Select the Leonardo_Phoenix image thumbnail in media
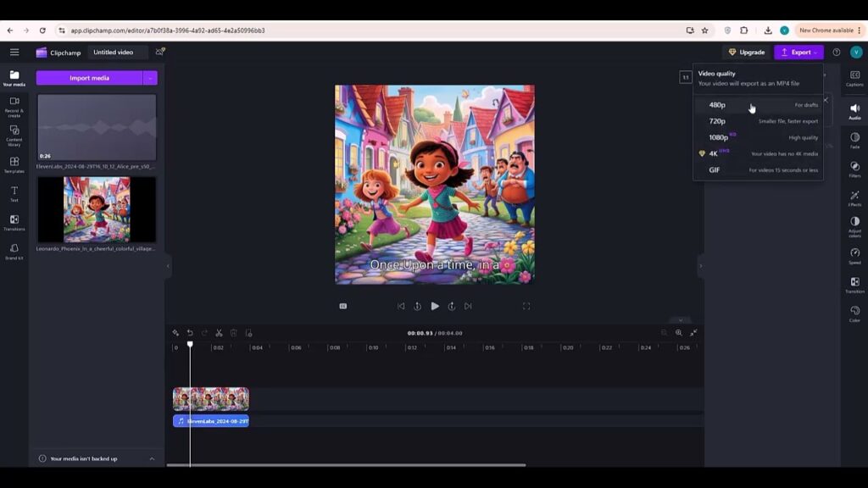Image resolution: width=868 pixels, height=488 pixels. pyautogui.click(x=97, y=210)
